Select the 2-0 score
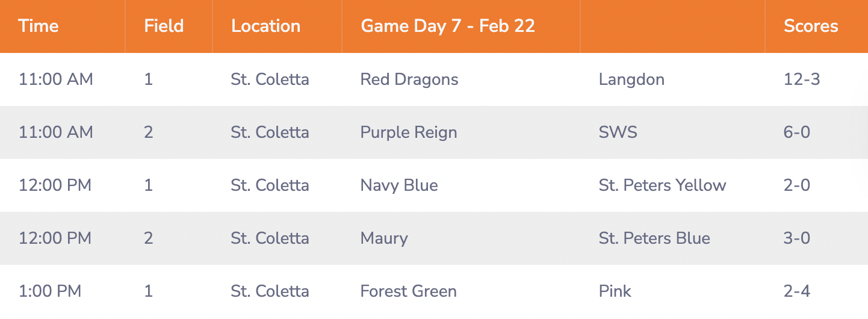The image size is (868, 319). tap(797, 185)
